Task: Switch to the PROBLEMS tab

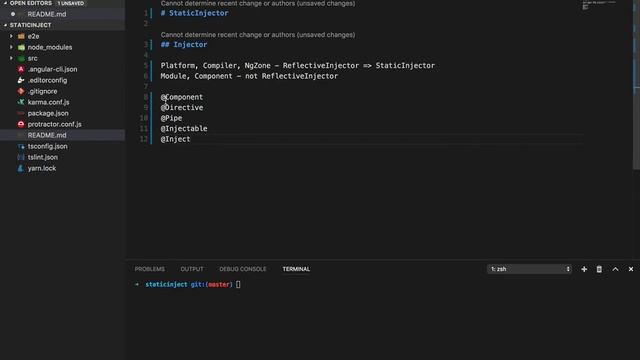Action: [150, 269]
